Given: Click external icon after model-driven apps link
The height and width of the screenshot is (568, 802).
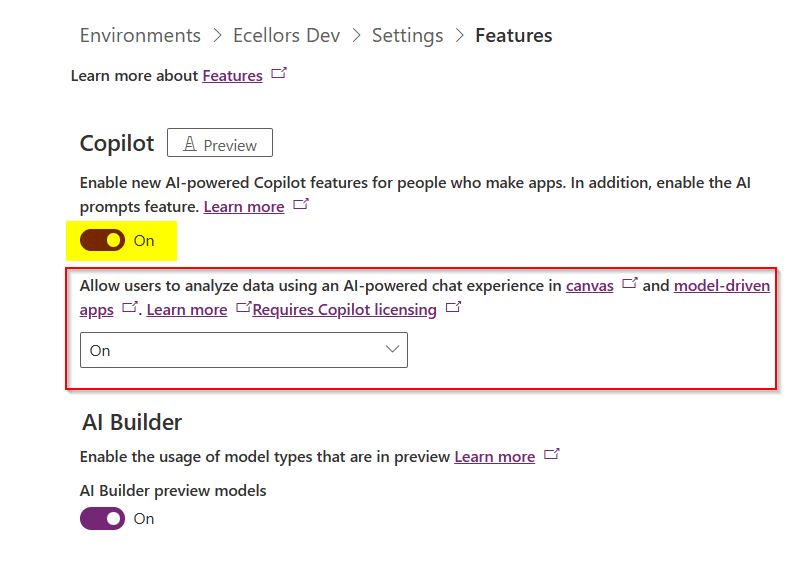Looking at the screenshot, I should tap(129, 308).
